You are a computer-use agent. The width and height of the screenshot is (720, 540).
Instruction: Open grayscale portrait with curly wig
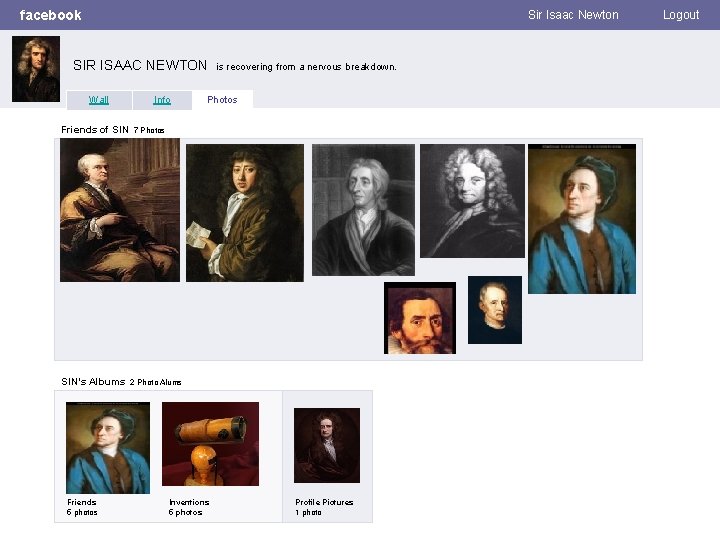pyautogui.click(x=472, y=201)
